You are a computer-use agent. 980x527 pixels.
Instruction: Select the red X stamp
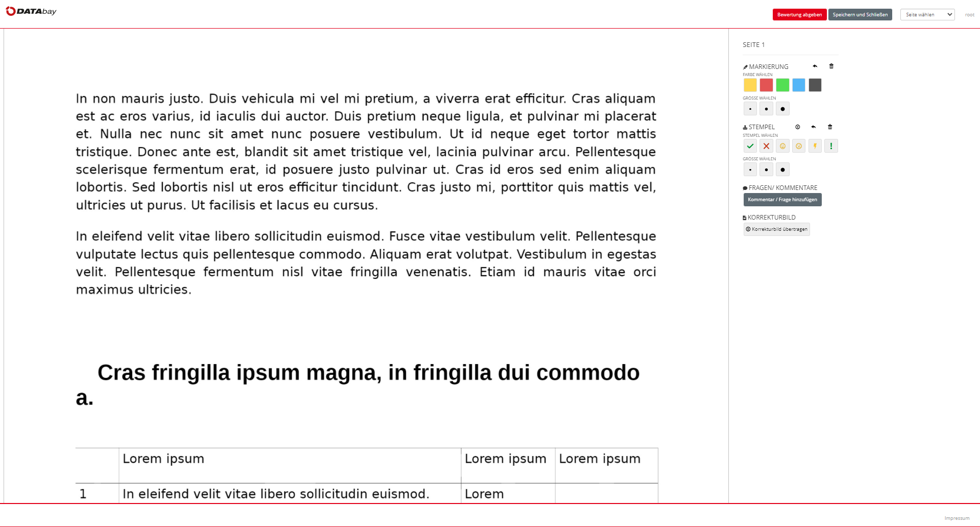[766, 146]
